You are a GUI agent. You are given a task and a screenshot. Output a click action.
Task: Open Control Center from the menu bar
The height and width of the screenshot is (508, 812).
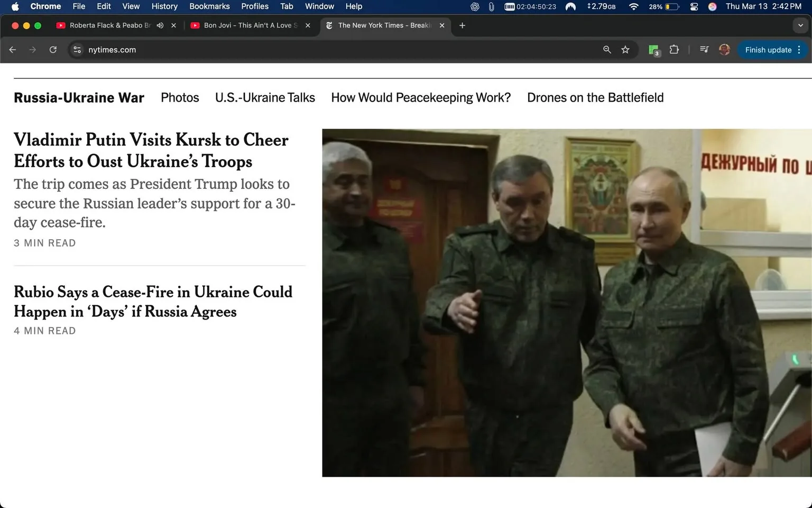pos(694,6)
